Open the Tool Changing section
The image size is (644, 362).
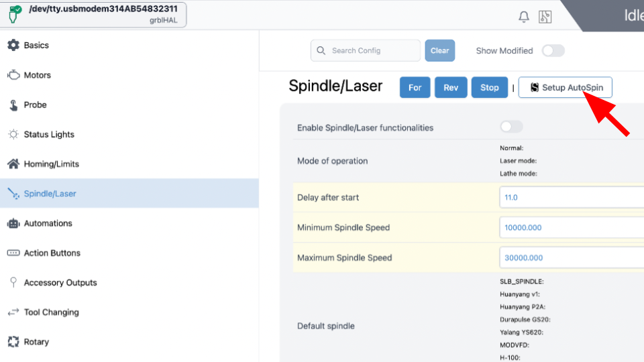[129, 312]
